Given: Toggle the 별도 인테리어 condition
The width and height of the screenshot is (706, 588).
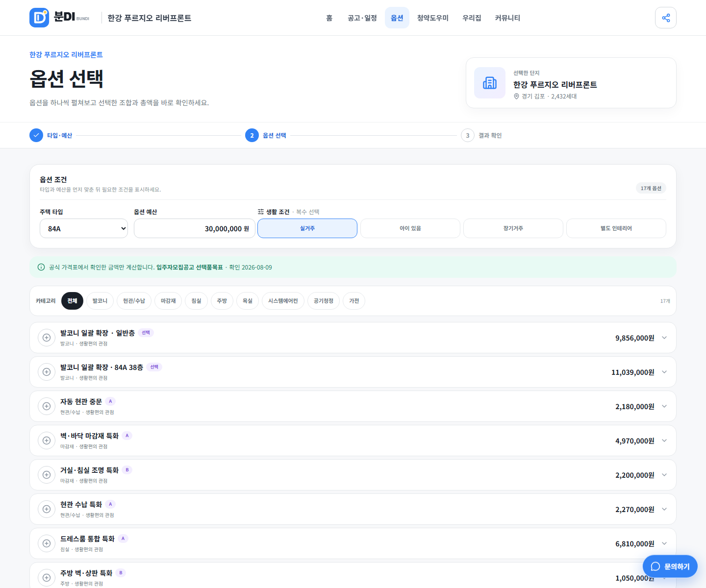Looking at the screenshot, I should (616, 228).
